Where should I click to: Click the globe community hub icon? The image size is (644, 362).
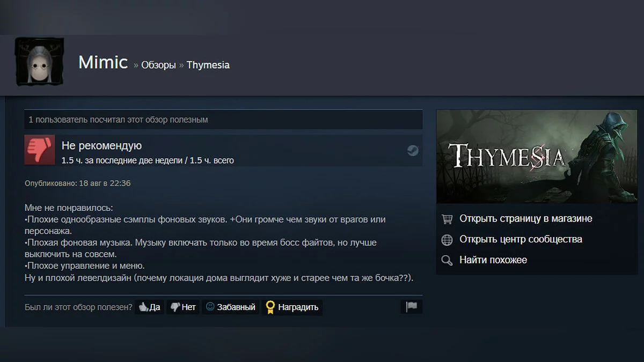pyautogui.click(x=447, y=240)
